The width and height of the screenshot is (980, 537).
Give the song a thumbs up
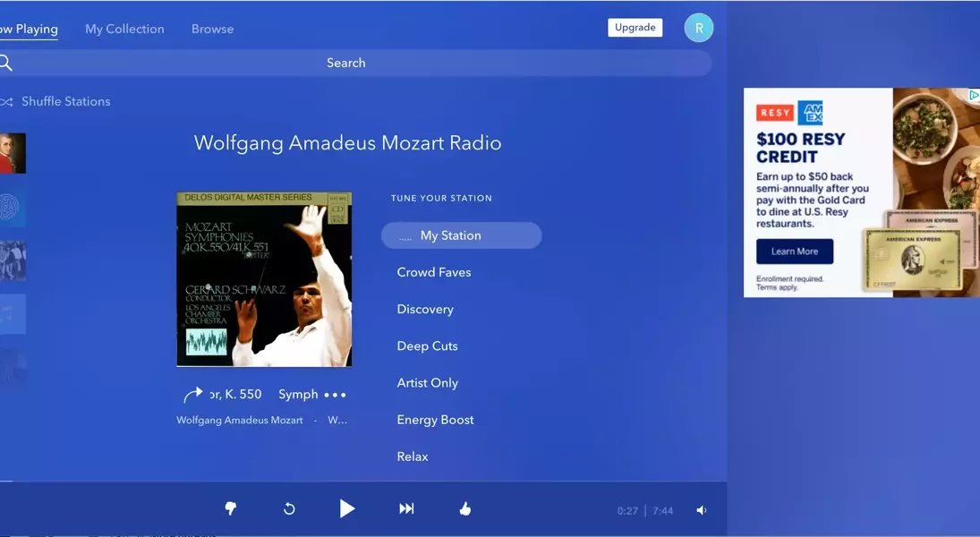tap(464, 508)
